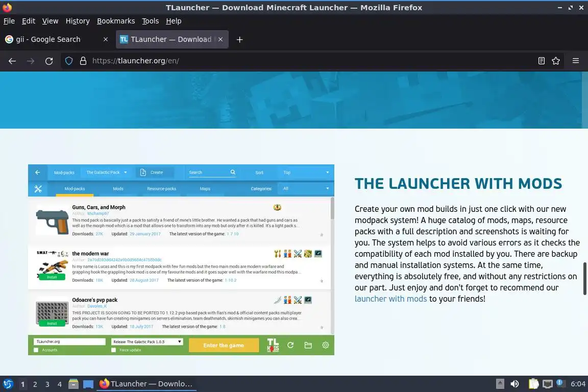Expand The Galactic Pack dropdown
The width and height of the screenshot is (588, 392).
point(107,172)
